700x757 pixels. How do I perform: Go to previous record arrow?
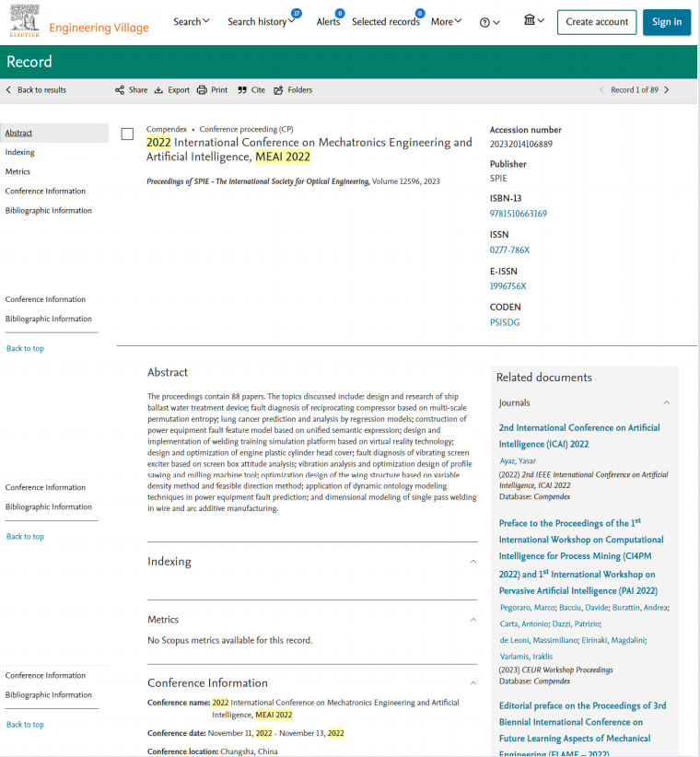coord(601,90)
